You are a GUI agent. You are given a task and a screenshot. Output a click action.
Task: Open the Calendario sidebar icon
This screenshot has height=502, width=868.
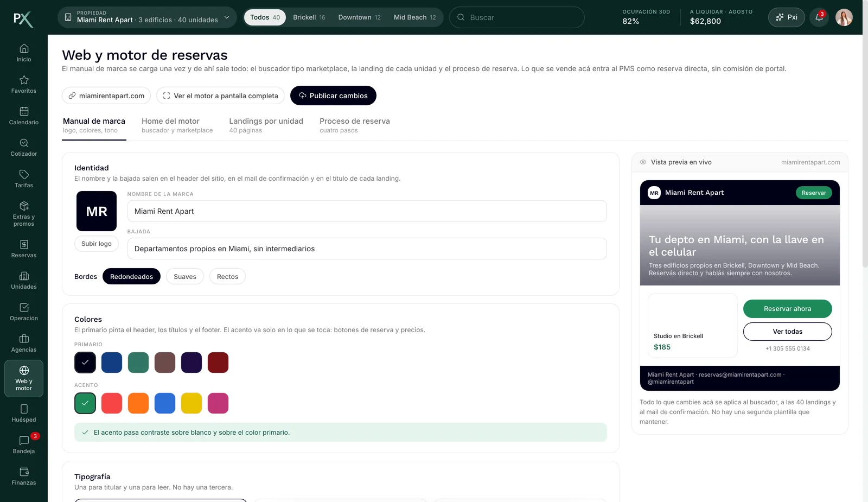24,116
